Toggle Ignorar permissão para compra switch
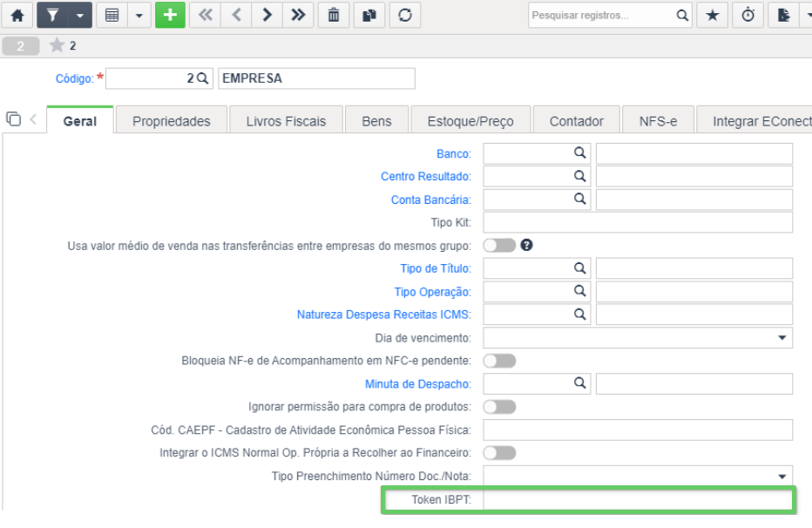Image resolution: width=812 pixels, height=528 pixels. 499,407
